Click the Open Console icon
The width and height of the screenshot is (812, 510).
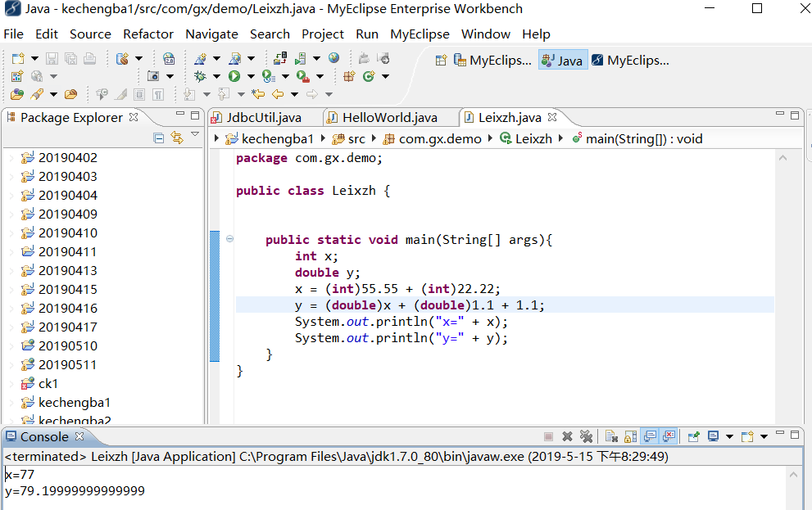[746, 436]
